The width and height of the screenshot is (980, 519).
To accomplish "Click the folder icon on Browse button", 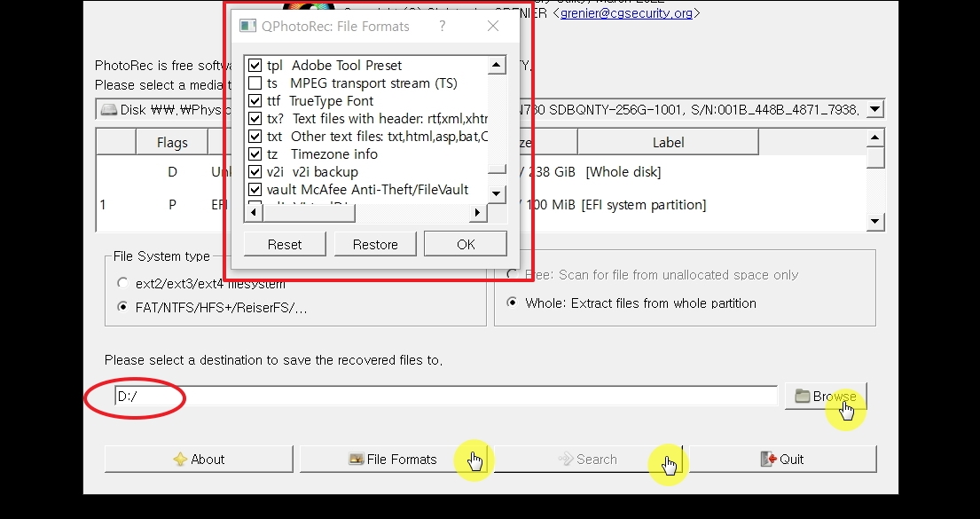I will pos(802,396).
